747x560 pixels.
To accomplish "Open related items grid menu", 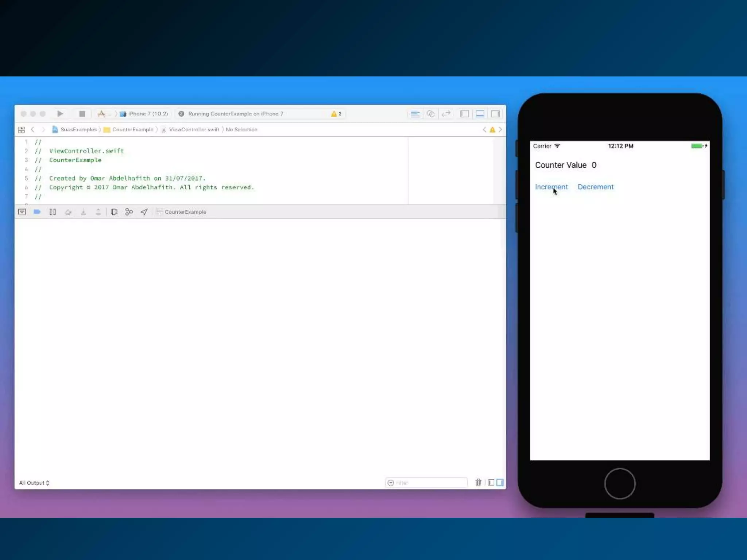I will pyautogui.click(x=22, y=130).
